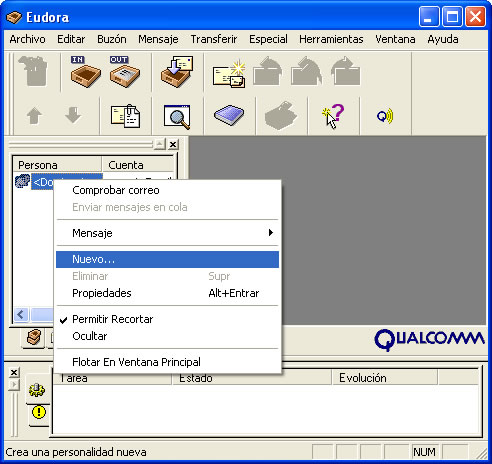Screen dimensions: 492x464
Task: Click the yellow exclamation task error icon
Action: pos(39,412)
